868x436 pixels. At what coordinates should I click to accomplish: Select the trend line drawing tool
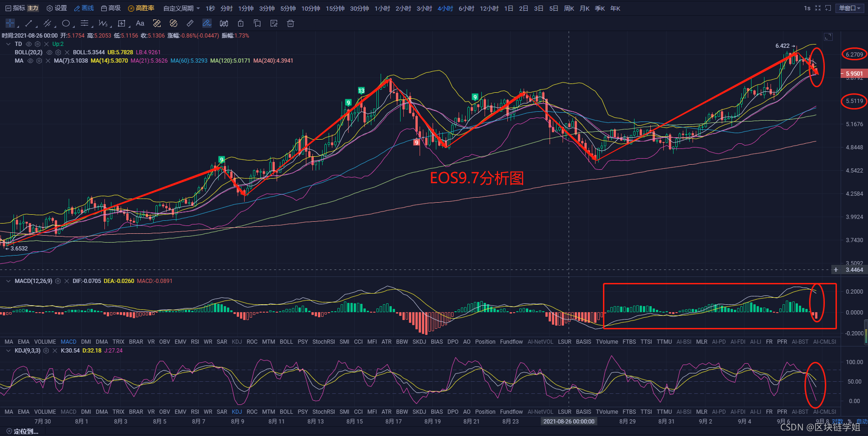click(x=29, y=23)
